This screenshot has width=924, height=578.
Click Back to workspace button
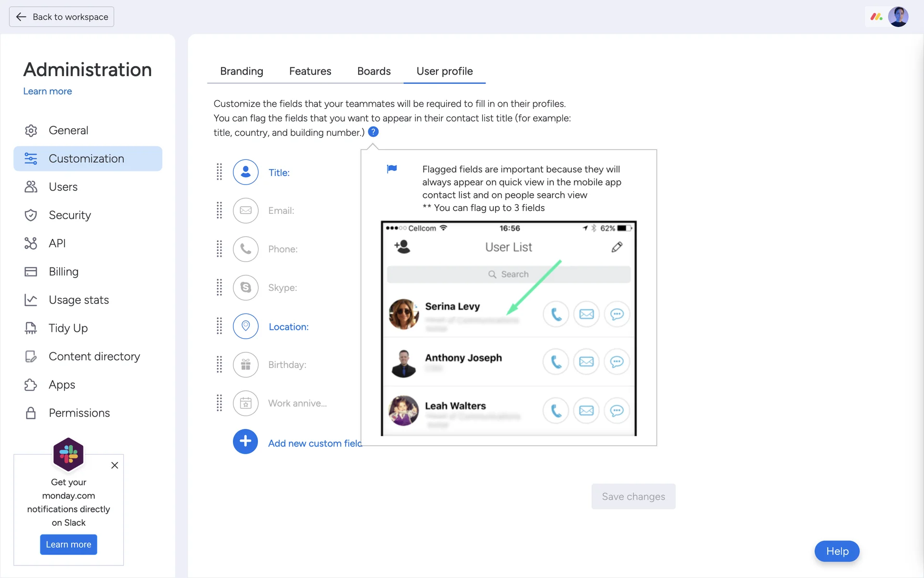pyautogui.click(x=62, y=17)
